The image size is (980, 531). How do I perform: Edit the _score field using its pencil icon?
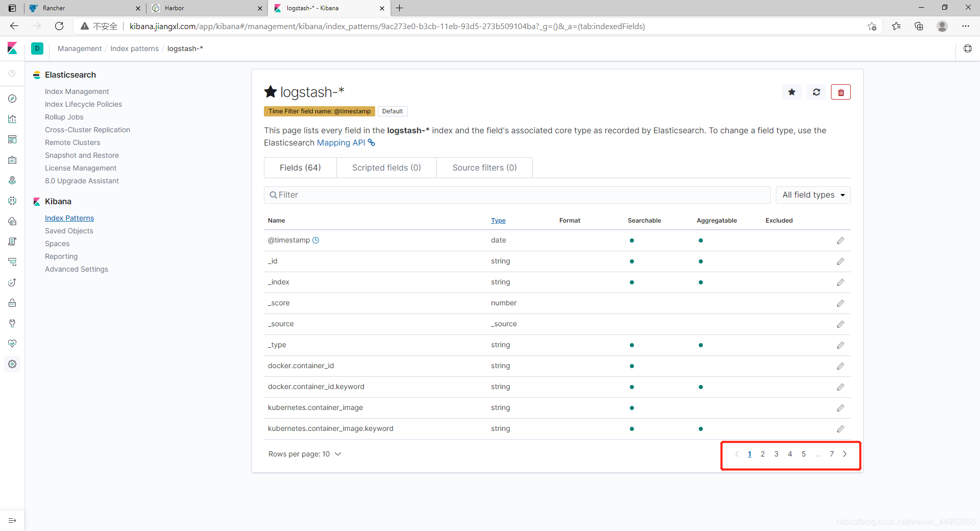pos(840,303)
